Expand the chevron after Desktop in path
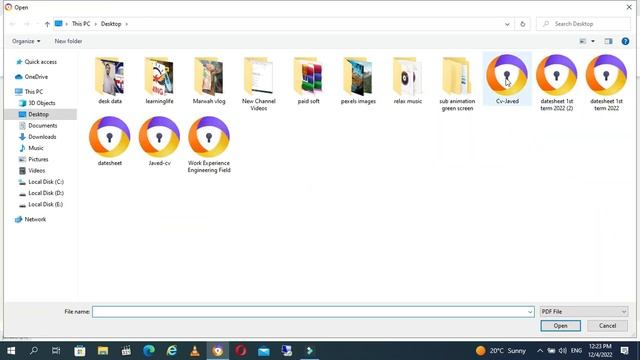 (x=127, y=24)
